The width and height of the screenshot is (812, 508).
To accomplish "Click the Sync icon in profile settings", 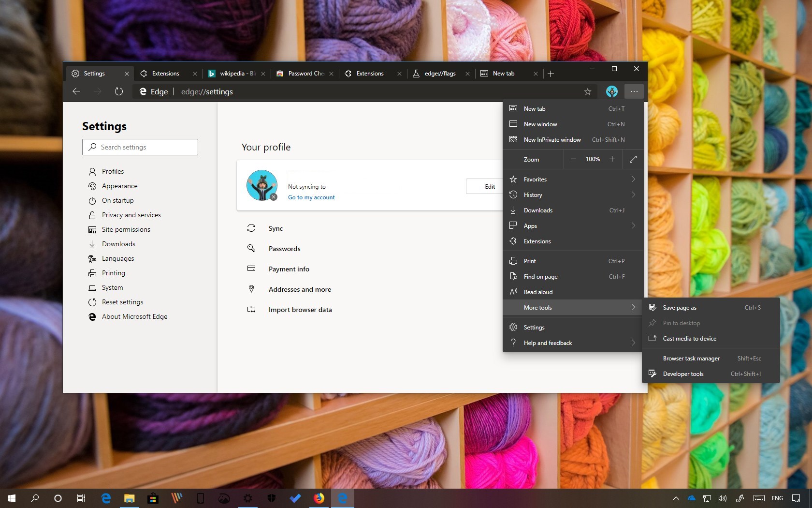I will click(x=251, y=228).
